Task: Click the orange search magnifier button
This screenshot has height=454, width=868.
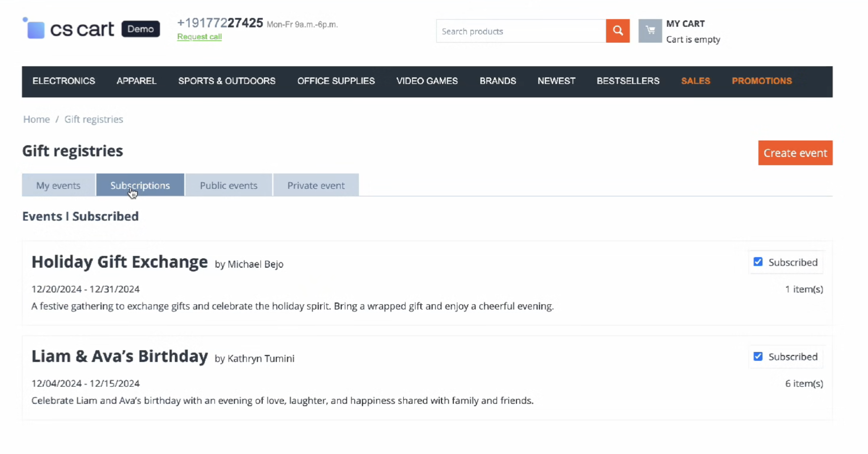Action: point(617,31)
